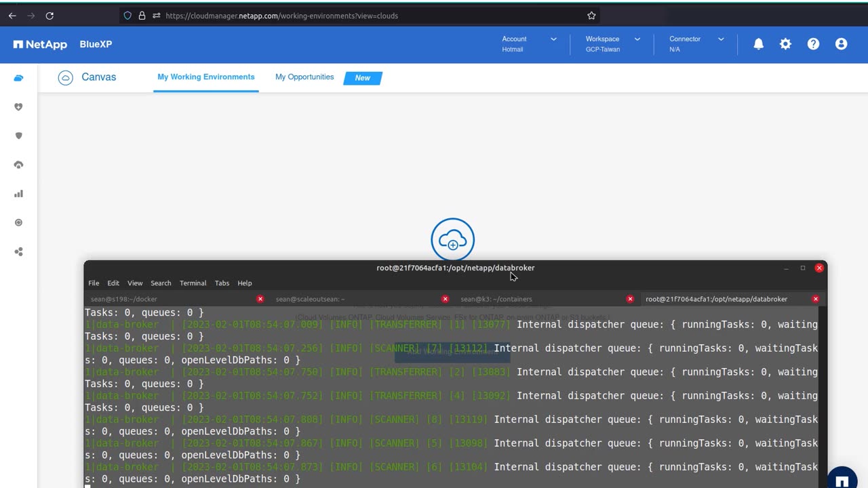Click the terminal vertical scrollbar
This screenshot has width=868, height=488.
(x=823, y=396)
